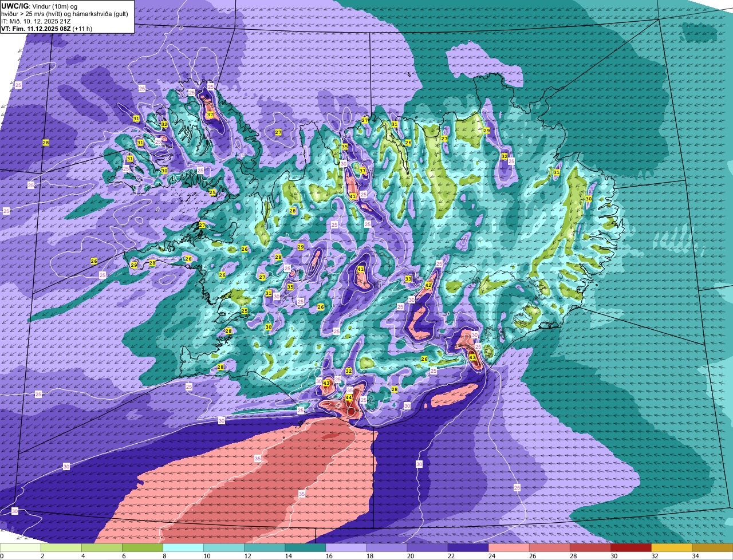This screenshot has width=733, height=560.
Task: Select the legend swatch between 20 and 22
Action: 427,547
